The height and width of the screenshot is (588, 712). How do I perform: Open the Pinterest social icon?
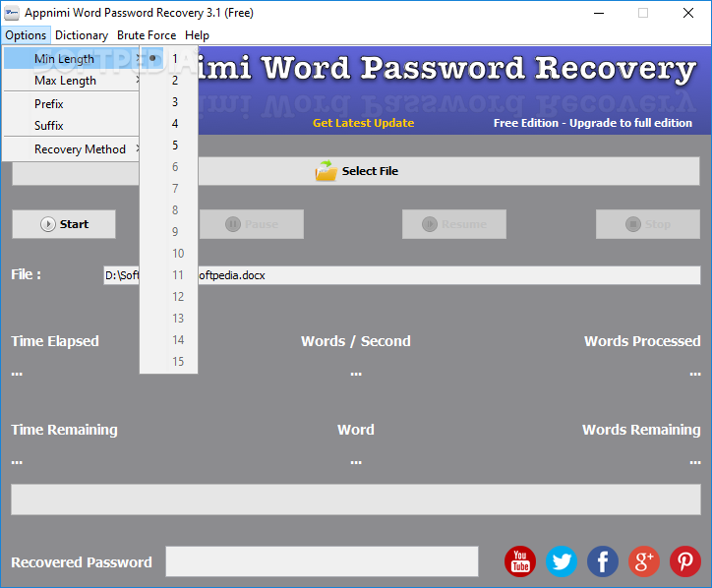tap(685, 561)
